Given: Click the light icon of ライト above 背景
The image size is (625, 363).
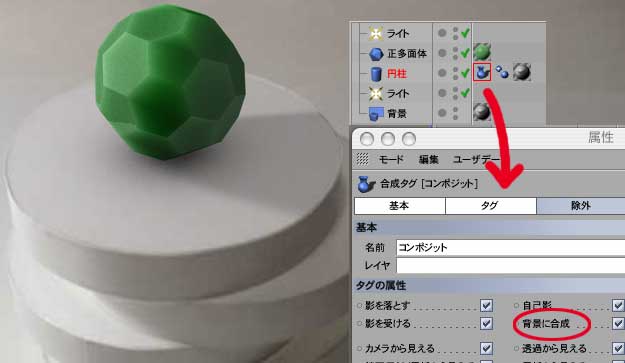Looking at the screenshot, I should coord(375,94).
